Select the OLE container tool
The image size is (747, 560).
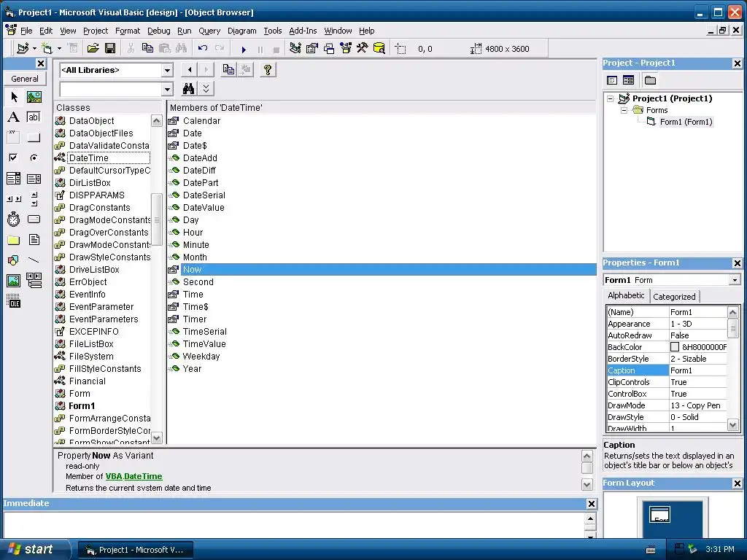click(14, 301)
